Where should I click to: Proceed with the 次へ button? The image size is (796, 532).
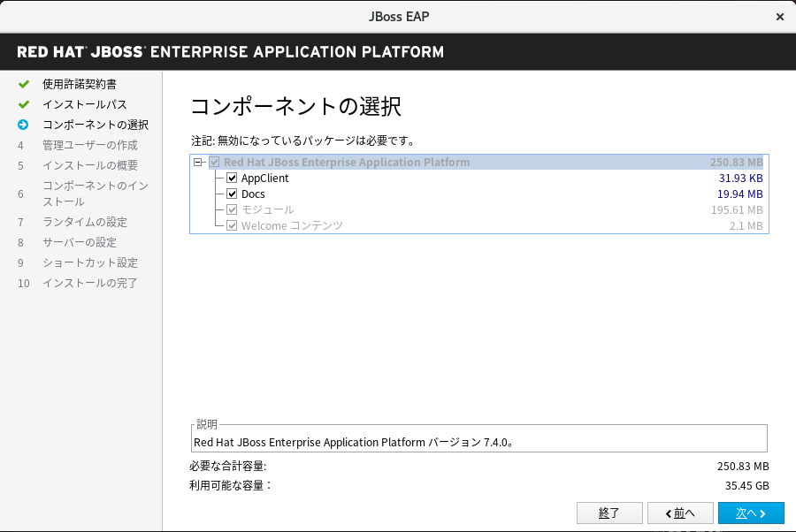tap(751, 513)
